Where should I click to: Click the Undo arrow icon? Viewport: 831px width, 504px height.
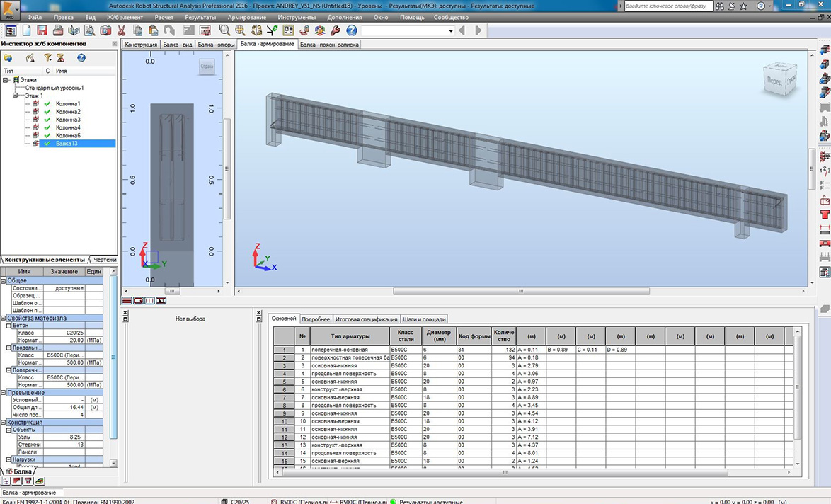tap(169, 30)
